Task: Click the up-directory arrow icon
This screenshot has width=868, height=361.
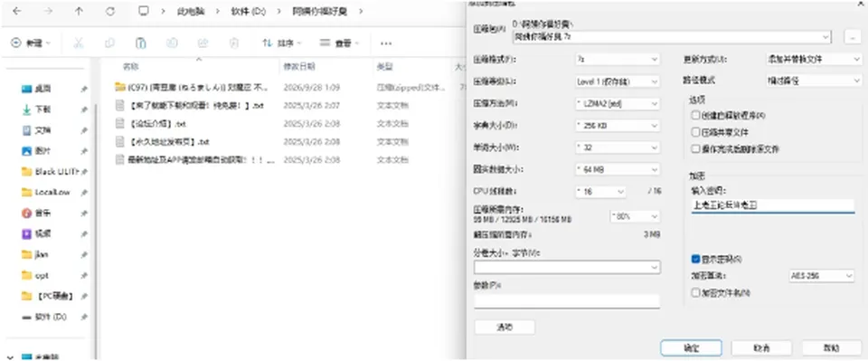Action: (79, 11)
